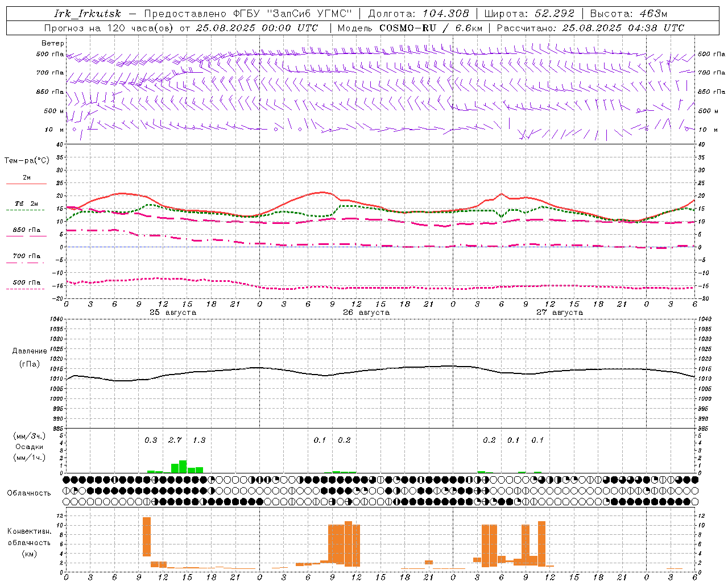Screen dimensions: 728x582
Task: Click the Модель COSMO-RU / 6.6км label
Action: (x=409, y=28)
